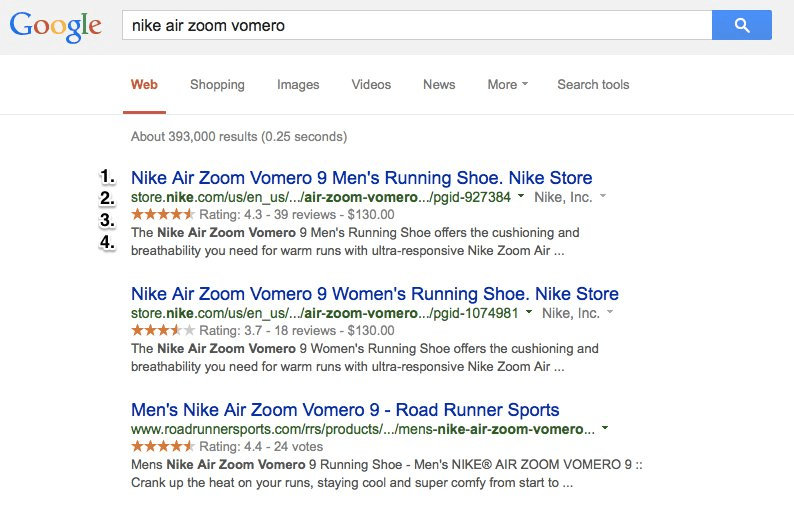Go to Google logo home
Viewport: 794px width, 511px height.
tap(56, 27)
